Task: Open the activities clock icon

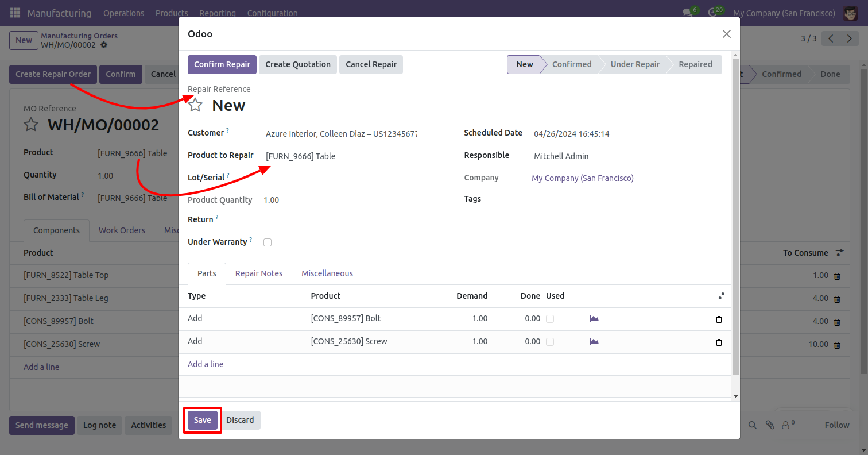Action: (712, 13)
